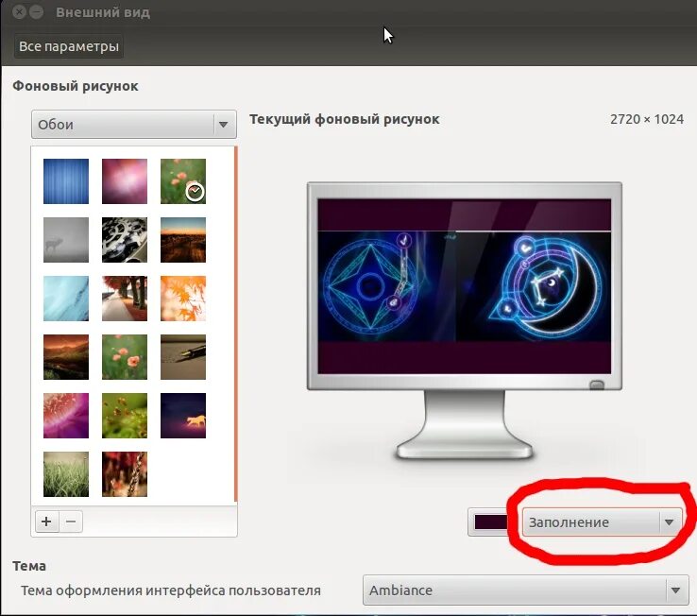Select the red chain wallpaper thumbnail
The width and height of the screenshot is (697, 616).
click(x=125, y=474)
